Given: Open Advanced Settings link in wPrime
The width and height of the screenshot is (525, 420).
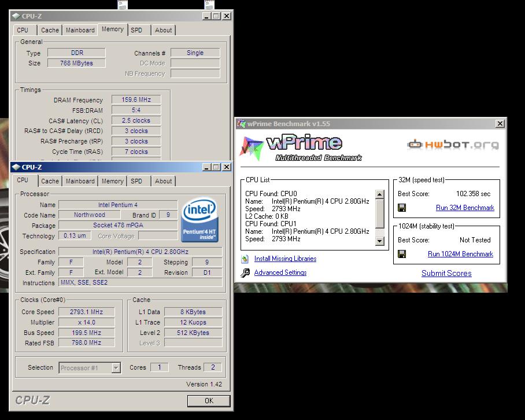Looking at the screenshot, I should (280, 272).
